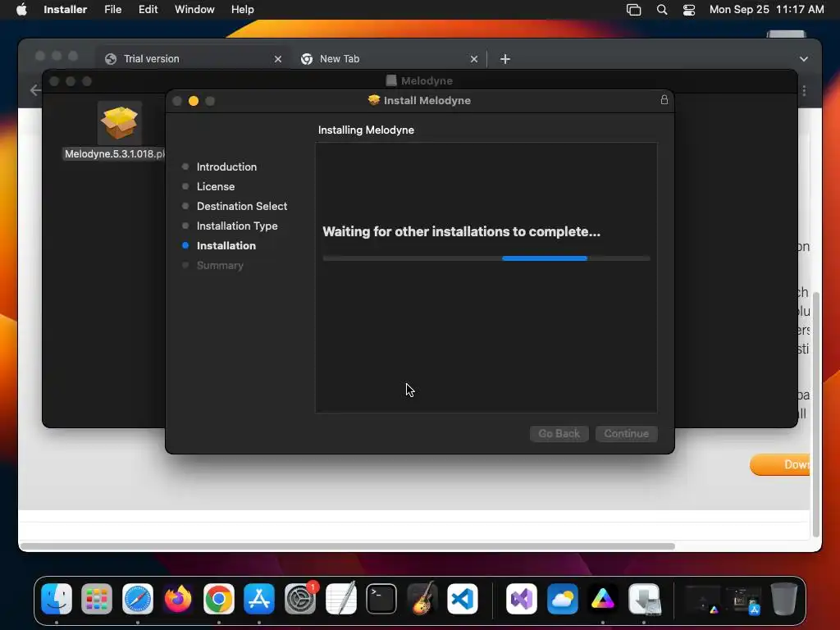Open a new browser tab

504,59
